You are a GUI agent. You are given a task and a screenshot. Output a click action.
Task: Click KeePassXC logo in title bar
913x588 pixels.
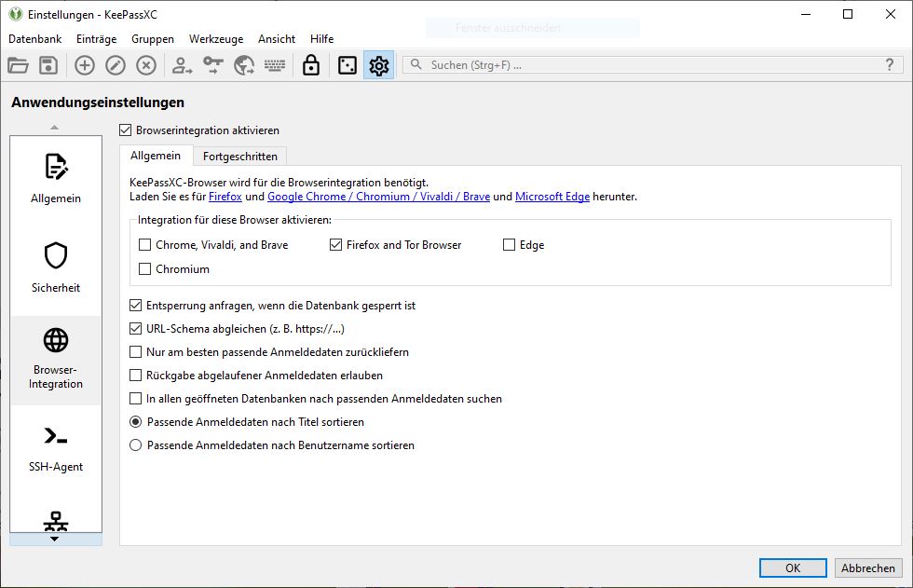(x=16, y=14)
